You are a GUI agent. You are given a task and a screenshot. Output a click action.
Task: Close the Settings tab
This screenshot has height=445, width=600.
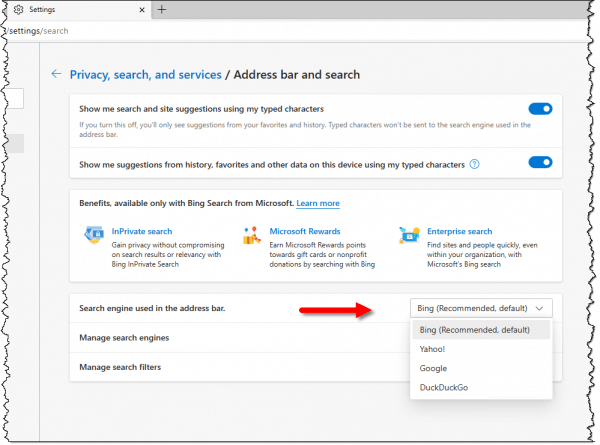click(x=142, y=10)
